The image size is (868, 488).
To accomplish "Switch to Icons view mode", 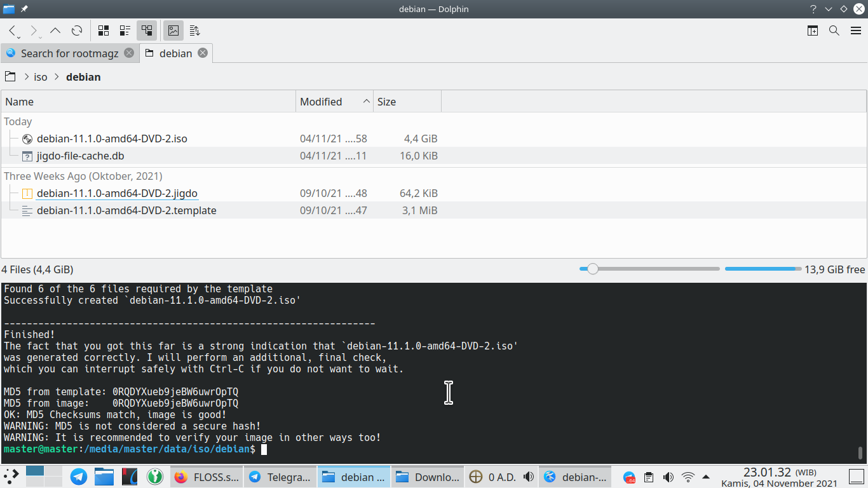I will tap(104, 30).
